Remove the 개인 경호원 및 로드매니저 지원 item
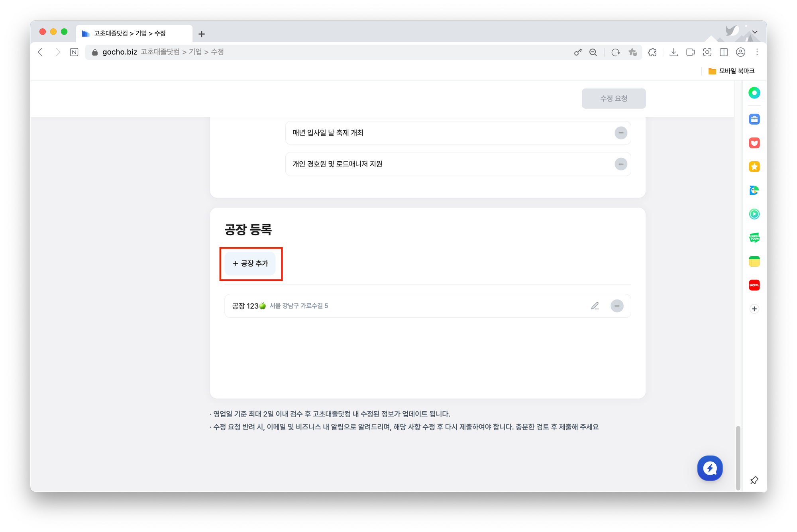The width and height of the screenshot is (797, 532). (620, 164)
